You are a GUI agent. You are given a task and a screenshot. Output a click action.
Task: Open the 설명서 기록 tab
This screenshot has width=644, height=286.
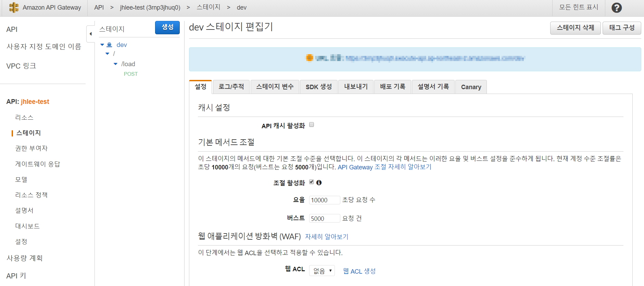(433, 87)
